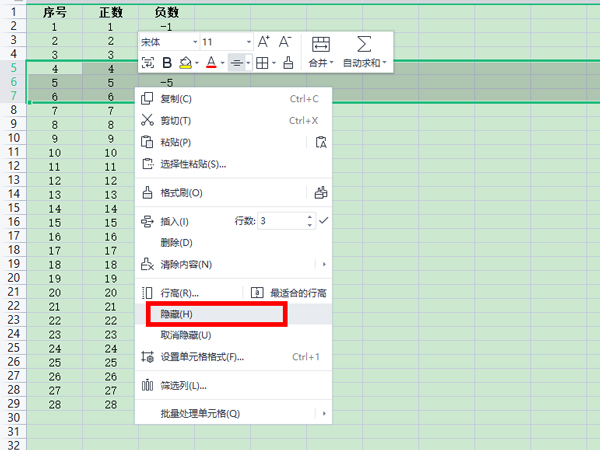
Task: Open 设置单元格格式(F) dialog
Action: (202, 356)
